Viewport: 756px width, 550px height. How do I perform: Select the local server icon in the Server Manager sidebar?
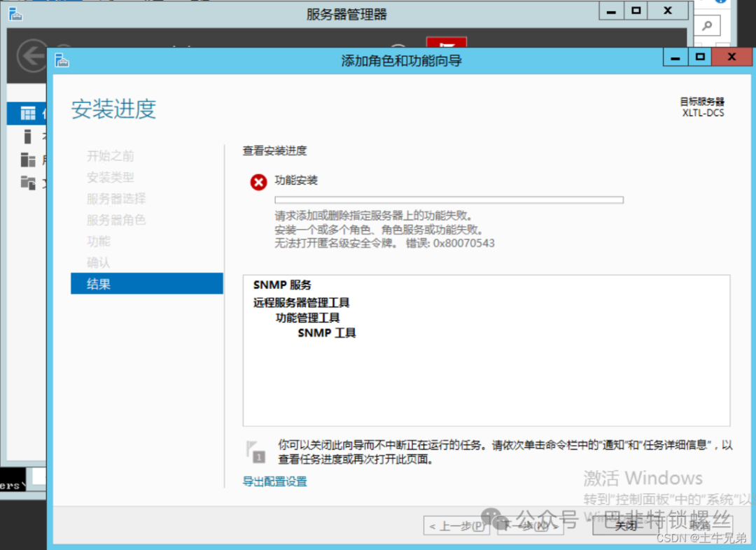pyautogui.click(x=27, y=136)
